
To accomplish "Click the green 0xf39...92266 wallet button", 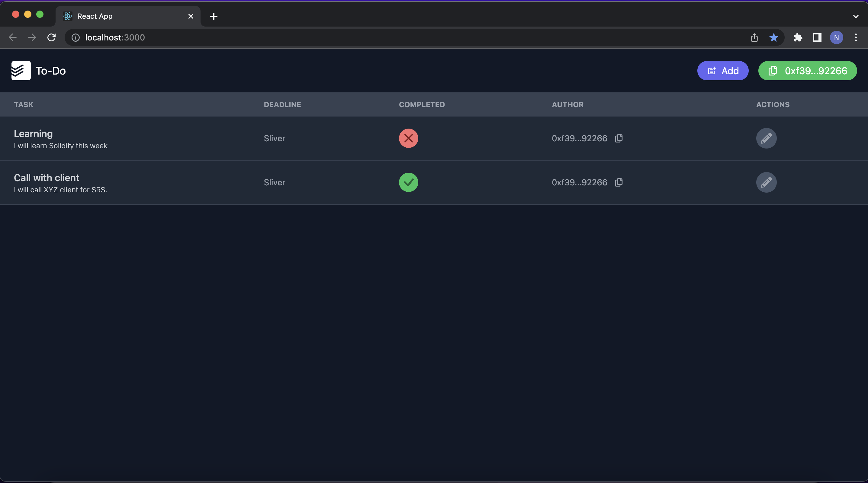I will coord(807,71).
